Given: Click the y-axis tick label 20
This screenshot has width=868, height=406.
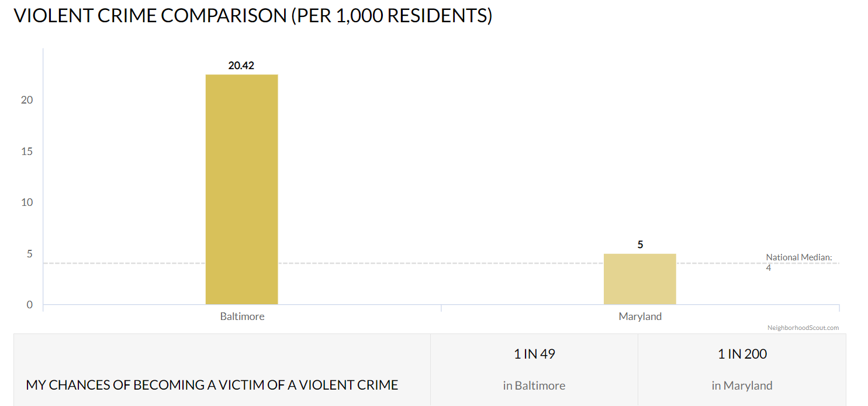Looking at the screenshot, I should coord(27,100).
